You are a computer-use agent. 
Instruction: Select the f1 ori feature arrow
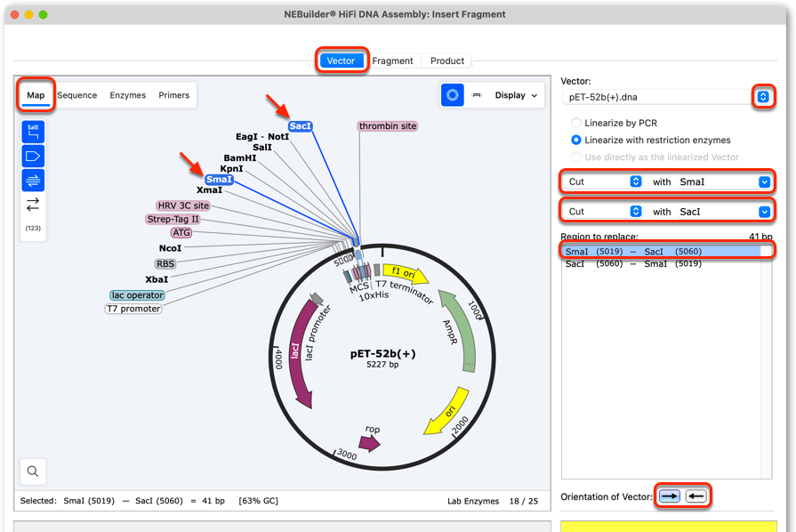click(405, 273)
